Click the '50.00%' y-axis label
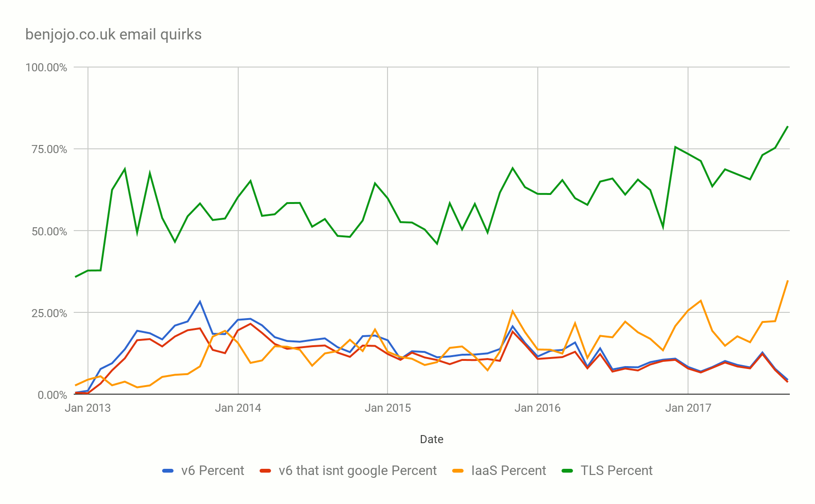 tap(49, 232)
